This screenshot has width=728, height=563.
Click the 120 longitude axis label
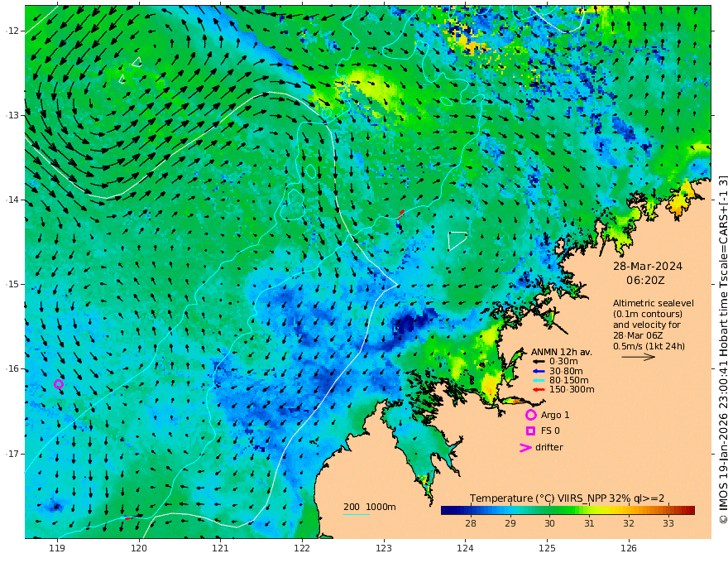tap(139, 548)
